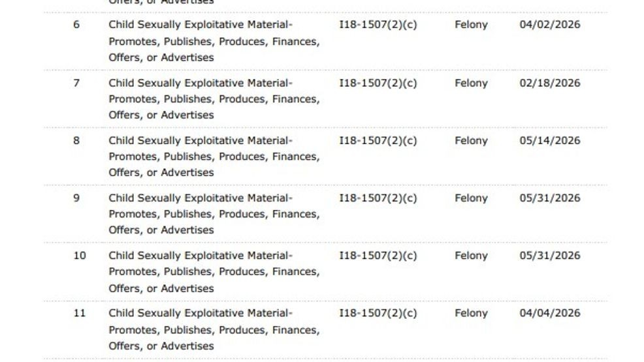
Task: Click the count number 6 cell
Action: tap(76, 25)
